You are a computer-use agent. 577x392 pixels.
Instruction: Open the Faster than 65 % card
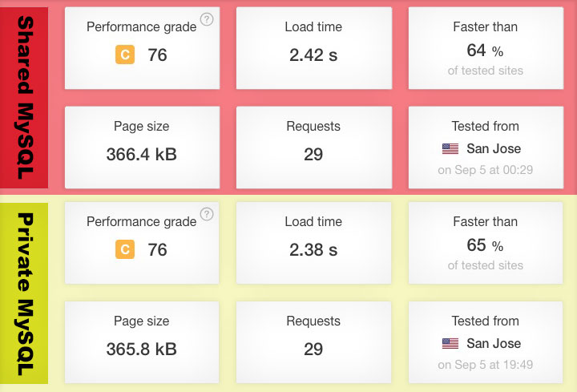[x=486, y=243]
